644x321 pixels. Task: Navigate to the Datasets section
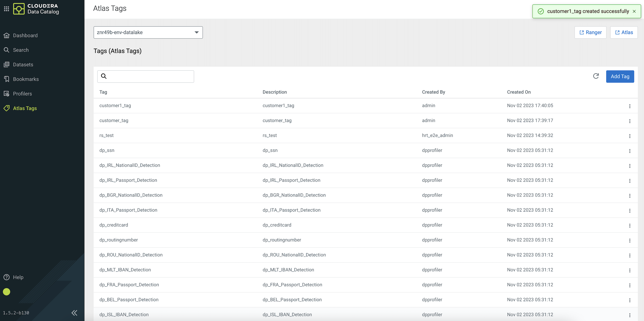click(x=23, y=65)
